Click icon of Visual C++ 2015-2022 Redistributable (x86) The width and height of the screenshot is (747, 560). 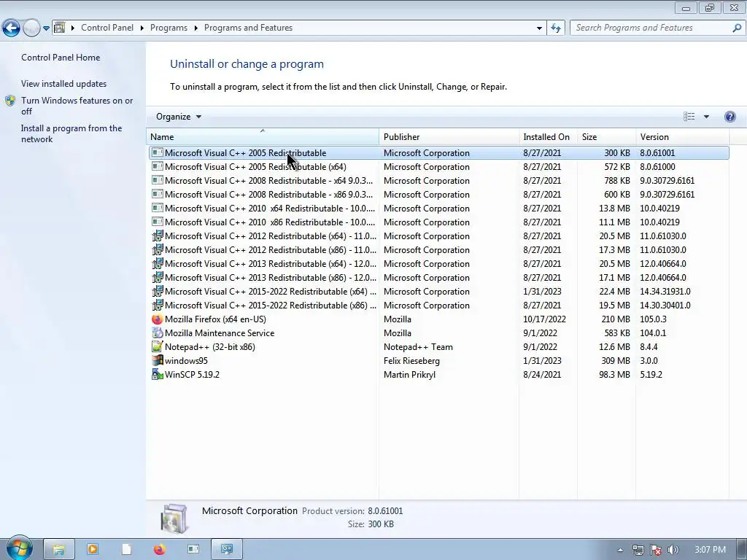pyautogui.click(x=158, y=305)
